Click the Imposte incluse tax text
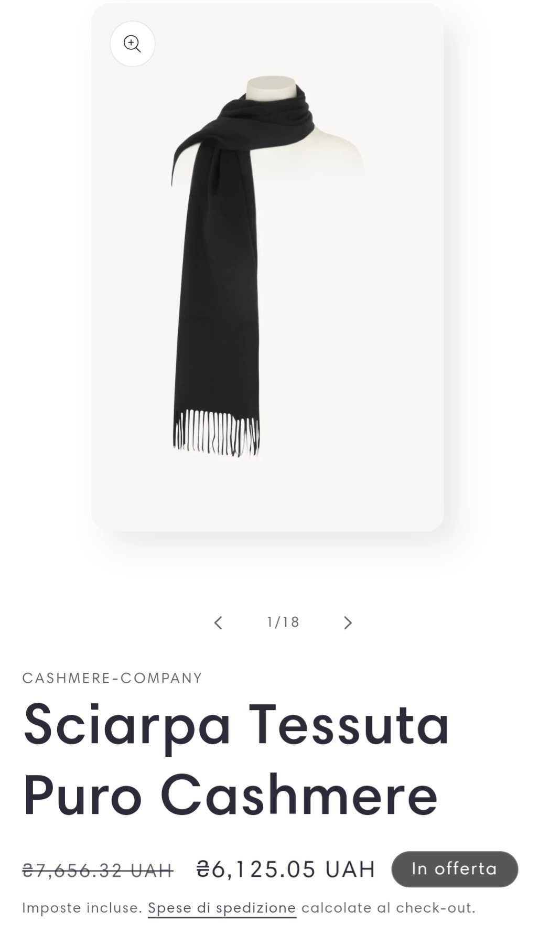Image resolution: width=560 pixels, height=934 pixels. tap(82, 908)
